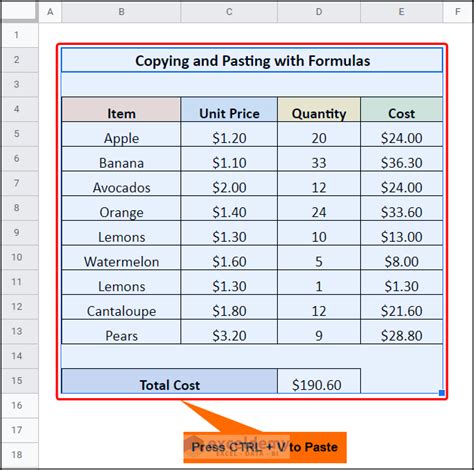Screen dimensions: 474x470
Task: Click the Press CTRL + V to Paste callout
Action: [265, 447]
